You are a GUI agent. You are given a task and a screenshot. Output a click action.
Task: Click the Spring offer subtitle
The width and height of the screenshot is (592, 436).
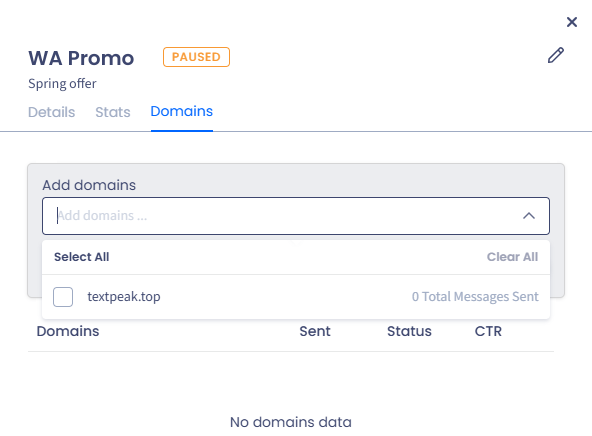[x=62, y=83]
